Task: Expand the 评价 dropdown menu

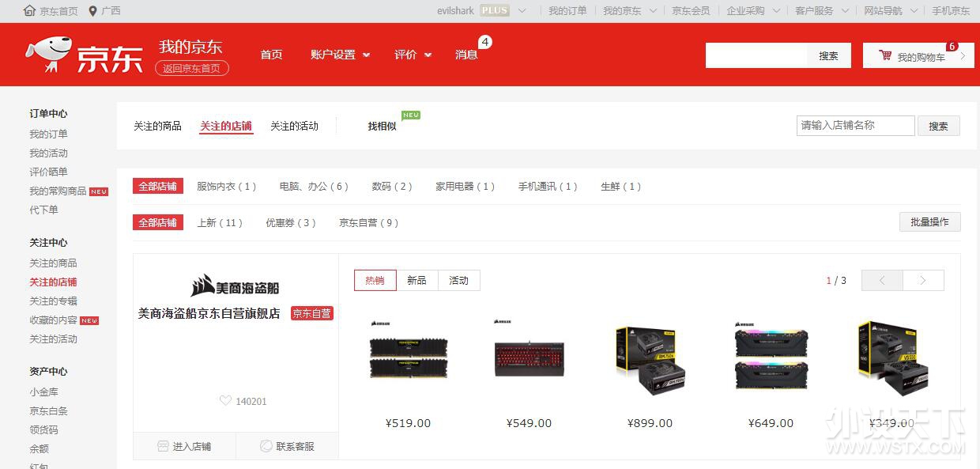Action: pos(413,55)
